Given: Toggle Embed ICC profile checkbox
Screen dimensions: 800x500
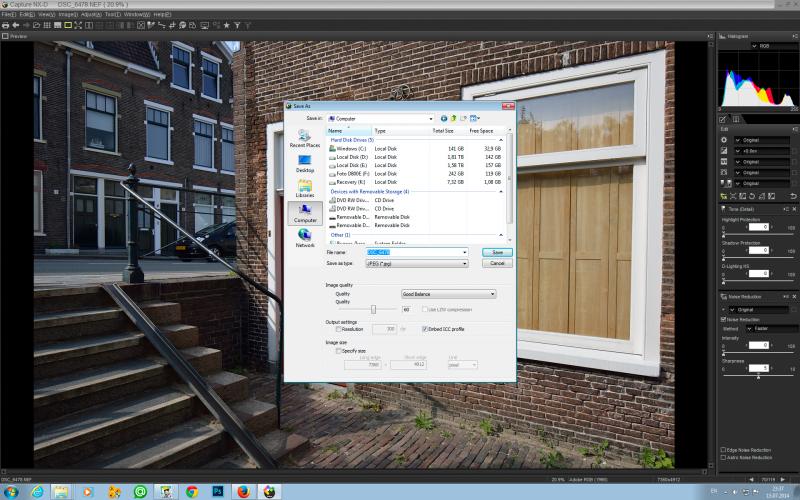Looking at the screenshot, I should click(x=424, y=330).
